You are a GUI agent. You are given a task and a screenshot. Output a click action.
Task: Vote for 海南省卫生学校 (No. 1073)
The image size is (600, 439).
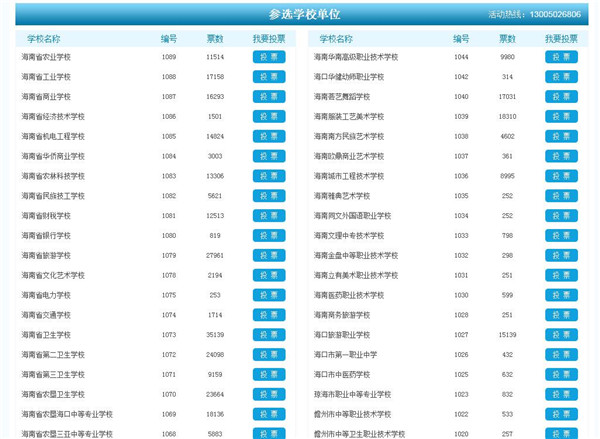point(269,335)
